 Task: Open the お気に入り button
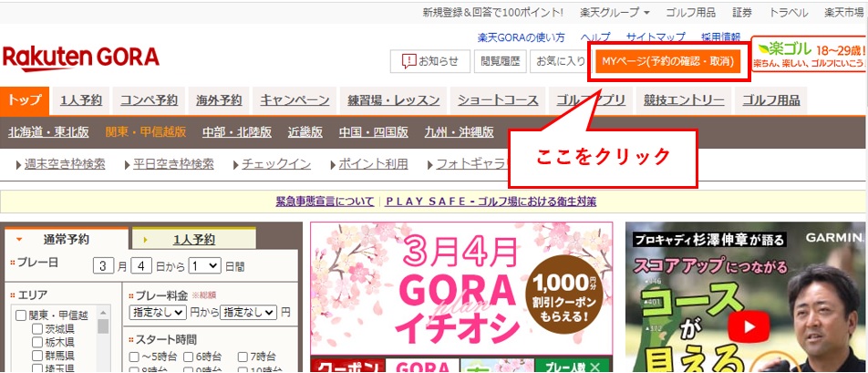click(560, 61)
